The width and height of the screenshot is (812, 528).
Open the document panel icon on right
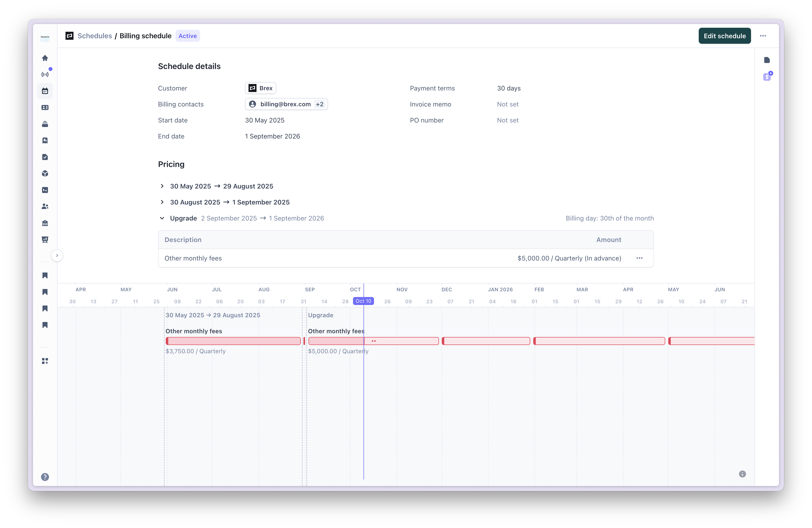pos(766,60)
